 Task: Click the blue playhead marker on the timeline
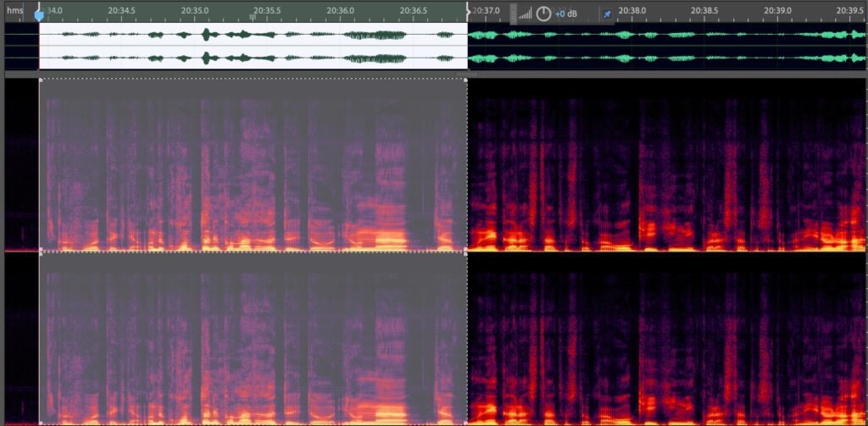(39, 15)
